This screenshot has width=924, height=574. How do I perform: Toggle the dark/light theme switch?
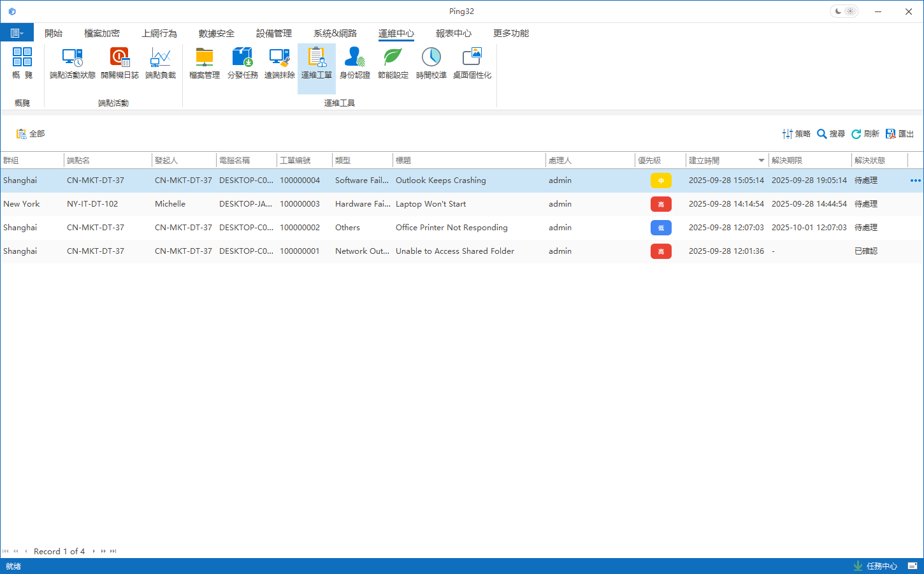coord(844,11)
